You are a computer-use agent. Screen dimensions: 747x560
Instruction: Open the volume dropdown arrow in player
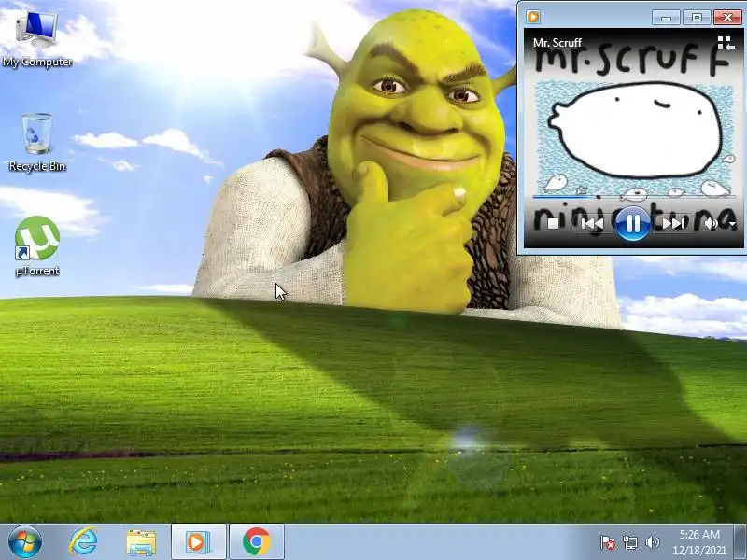[732, 224]
